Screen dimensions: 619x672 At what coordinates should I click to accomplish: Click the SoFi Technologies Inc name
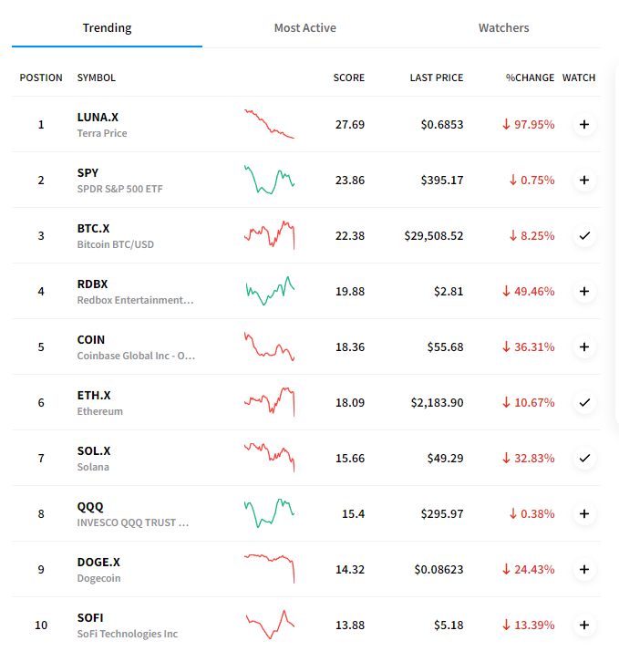[x=128, y=634]
